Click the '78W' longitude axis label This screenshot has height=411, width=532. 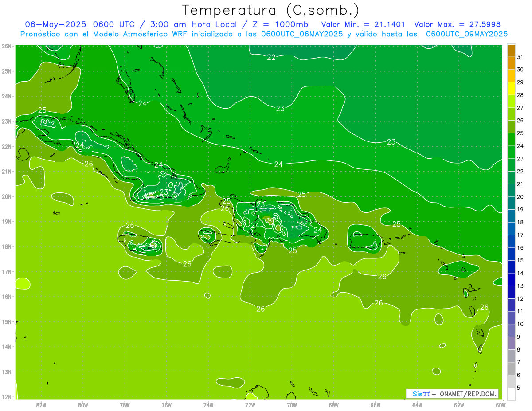[x=125, y=405]
